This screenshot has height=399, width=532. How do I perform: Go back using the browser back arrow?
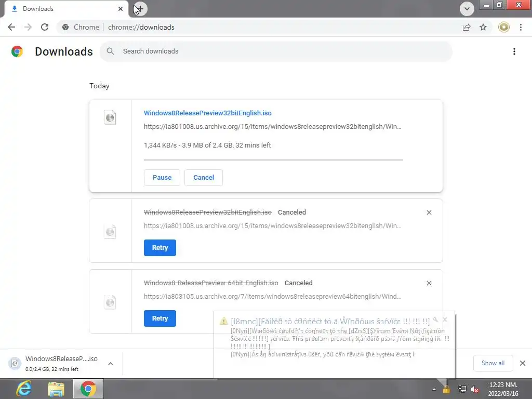coord(11,27)
